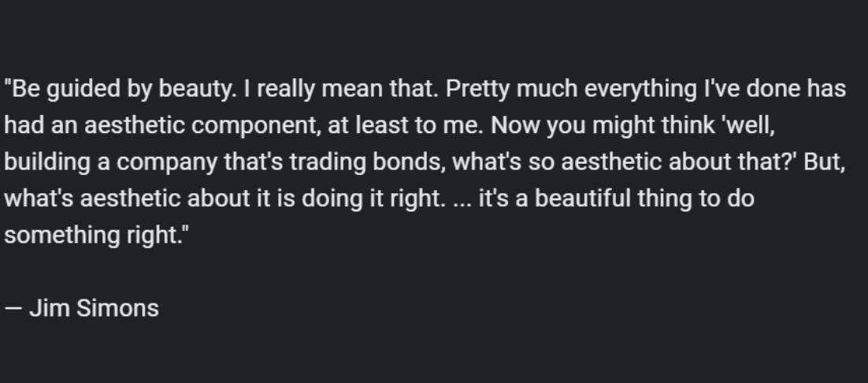Viewport: 868px width, 383px height.
Task: Click the author name Jim Simons
Action: [x=94, y=307]
